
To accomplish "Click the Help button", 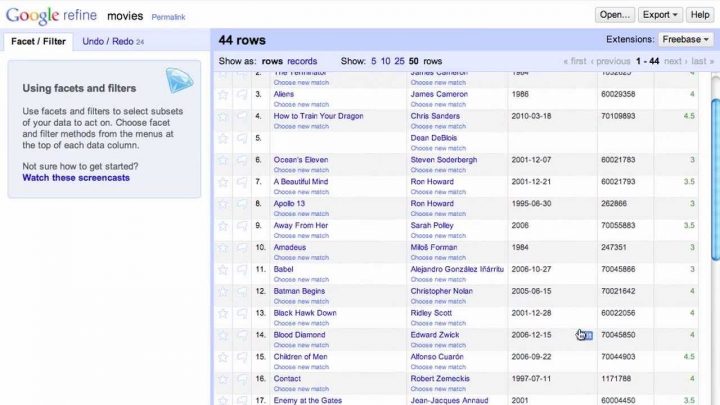I will pyautogui.click(x=700, y=15).
